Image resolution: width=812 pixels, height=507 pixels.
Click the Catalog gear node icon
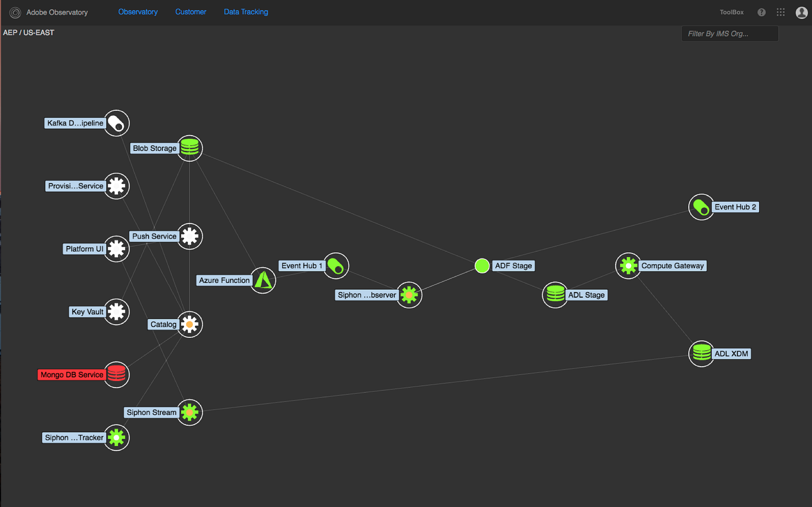pyautogui.click(x=190, y=324)
